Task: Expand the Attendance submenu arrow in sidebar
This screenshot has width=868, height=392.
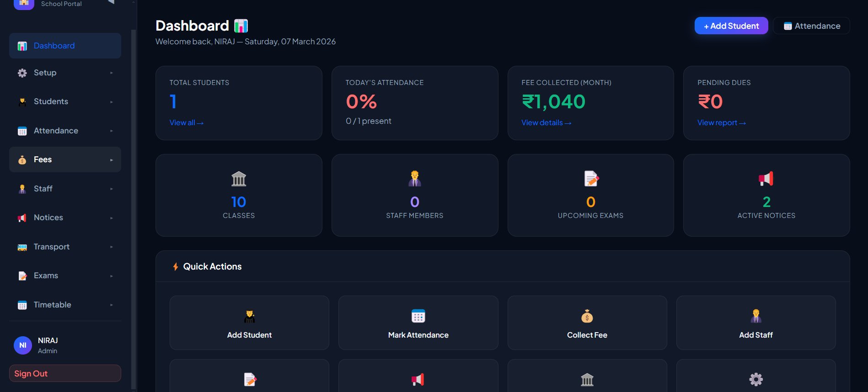Action: (111, 131)
